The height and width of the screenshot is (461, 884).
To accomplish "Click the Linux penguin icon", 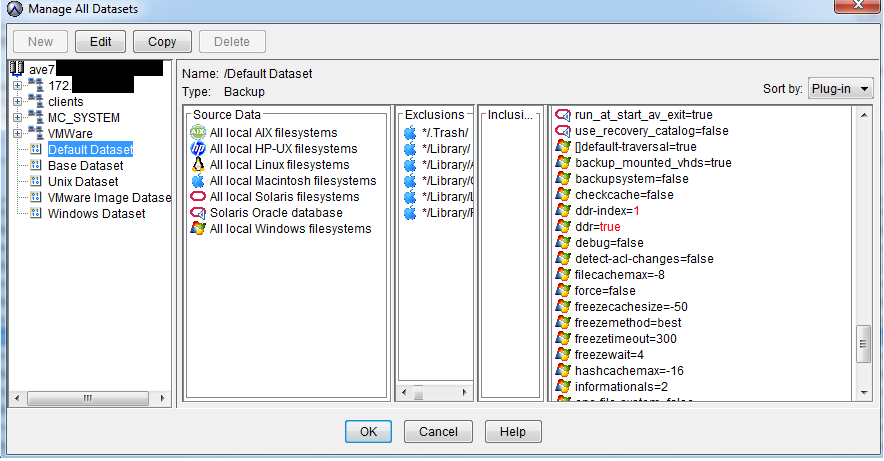I will 198,165.
